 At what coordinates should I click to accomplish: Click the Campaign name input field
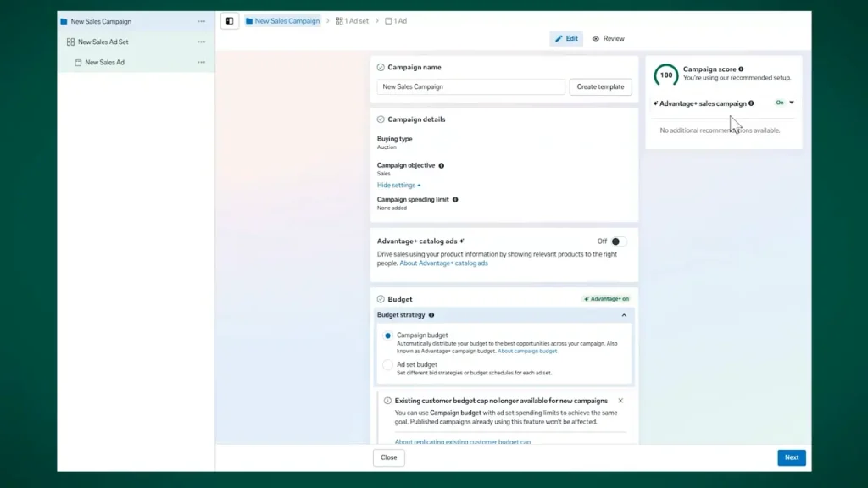(x=470, y=87)
